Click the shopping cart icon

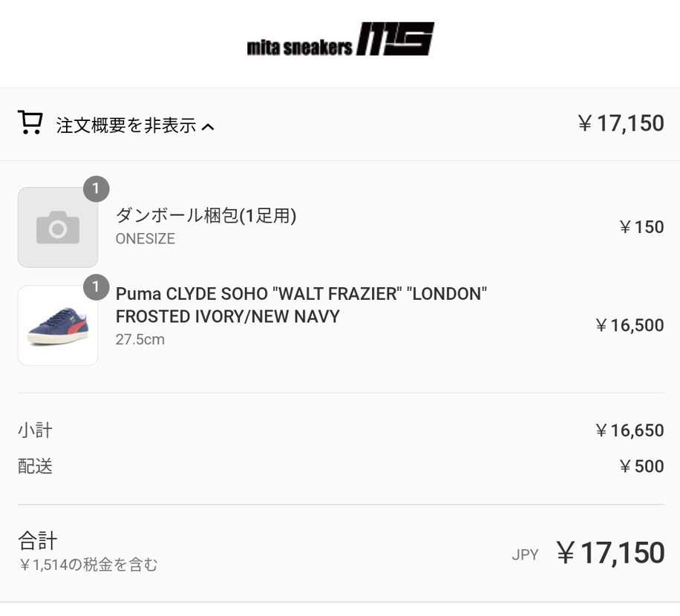(x=30, y=122)
